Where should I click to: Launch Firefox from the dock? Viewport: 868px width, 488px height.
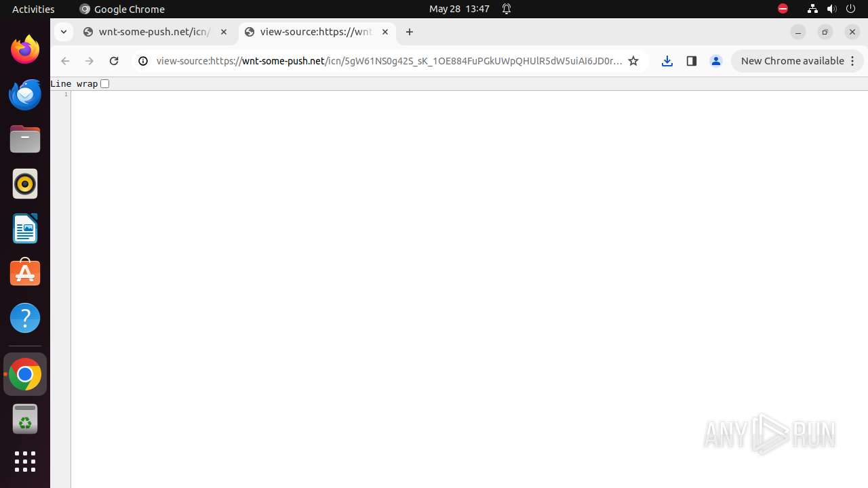[25, 49]
